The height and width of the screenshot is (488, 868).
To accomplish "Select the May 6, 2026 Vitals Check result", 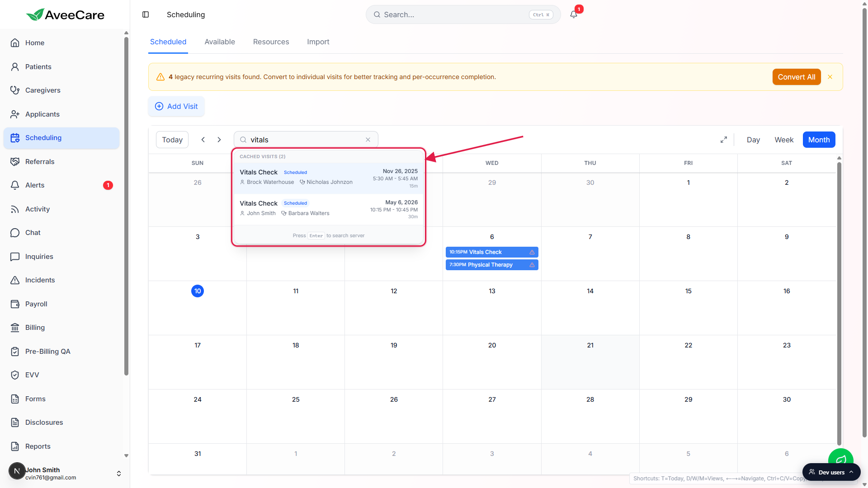I will 329,209.
